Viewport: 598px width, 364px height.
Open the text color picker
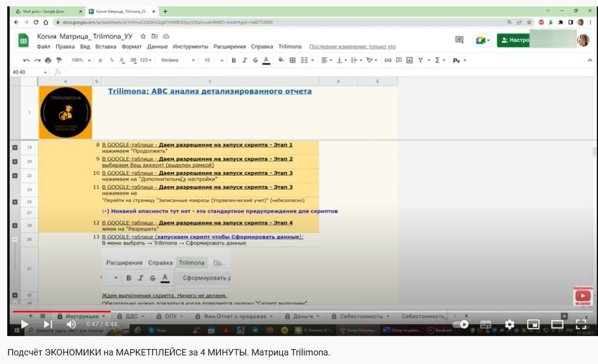[266, 60]
